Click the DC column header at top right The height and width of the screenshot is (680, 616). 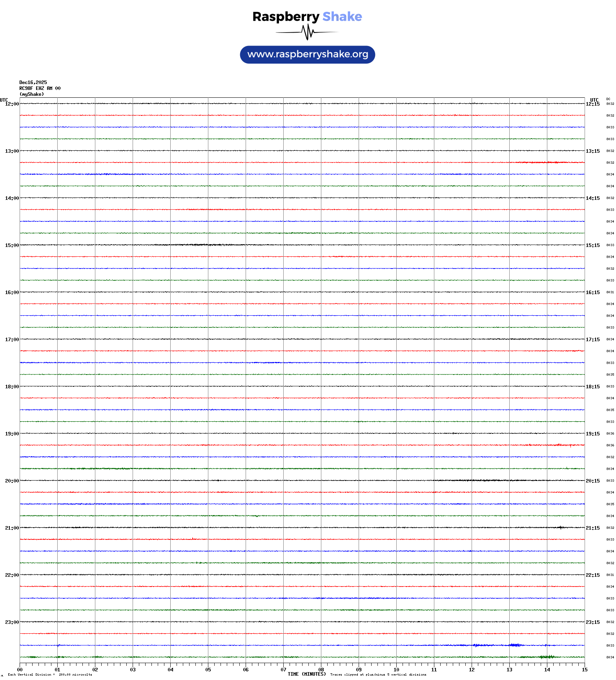[608, 99]
